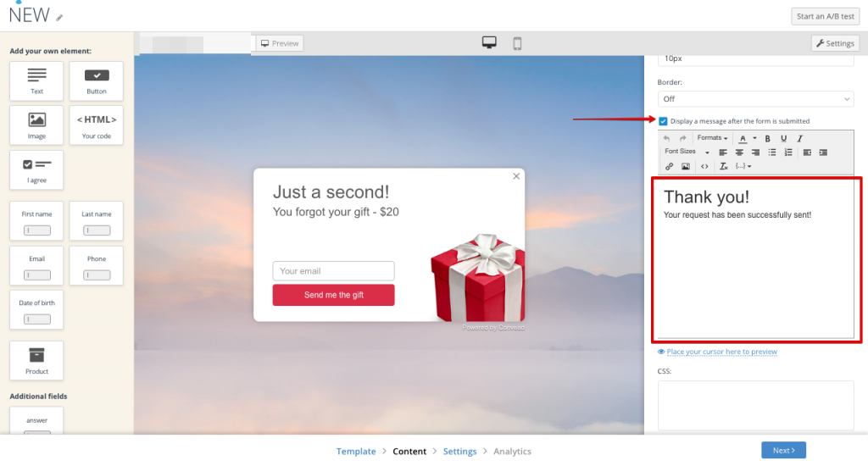The height and width of the screenshot is (466, 868).
Task: Open source code view in editor
Action: pyautogui.click(x=704, y=166)
